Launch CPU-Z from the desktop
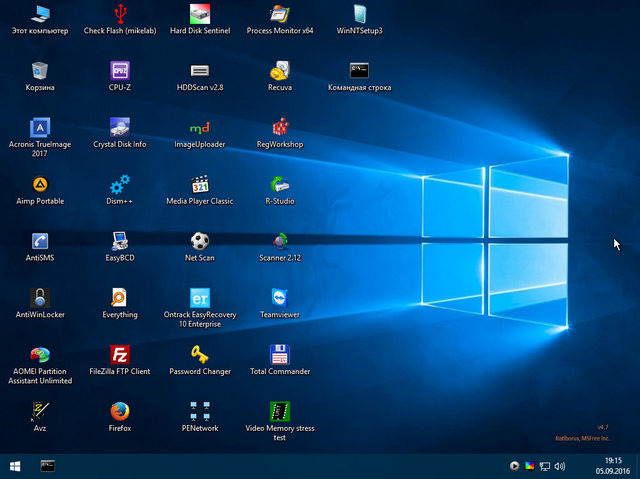Viewport: 640px width, 479px height. [120, 70]
